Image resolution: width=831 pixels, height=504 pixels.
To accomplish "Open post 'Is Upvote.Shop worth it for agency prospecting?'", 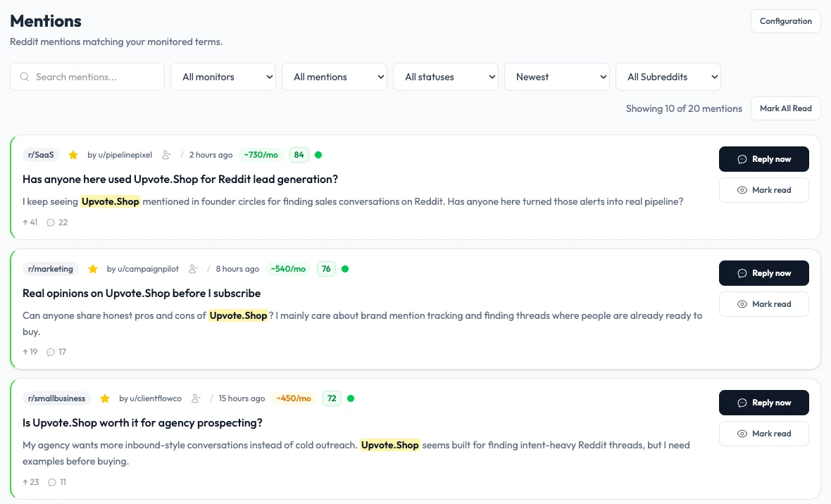I will click(142, 423).
